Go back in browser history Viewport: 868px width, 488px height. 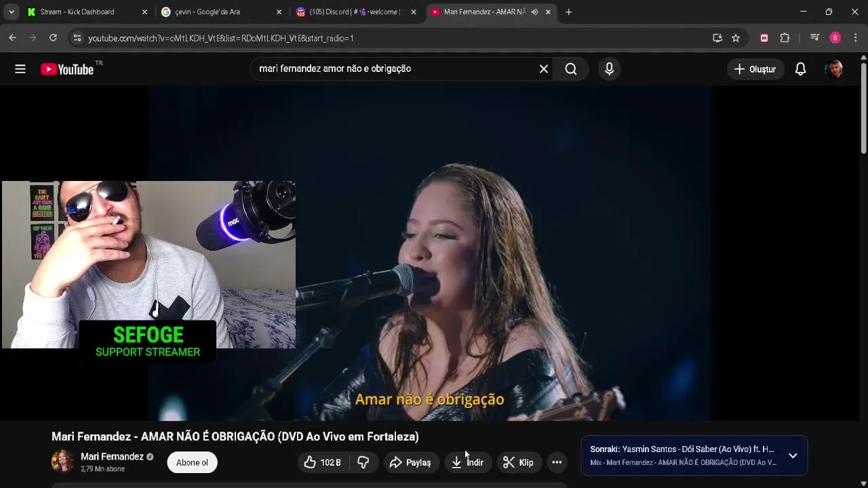pos(12,38)
